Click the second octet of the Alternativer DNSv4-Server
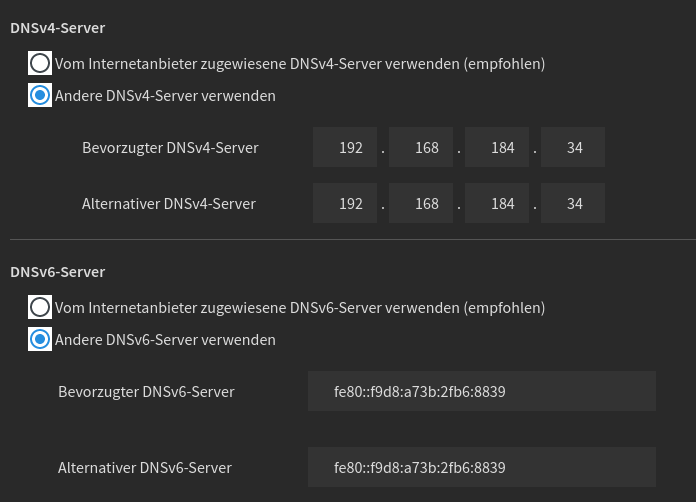696x502 pixels. pos(421,203)
